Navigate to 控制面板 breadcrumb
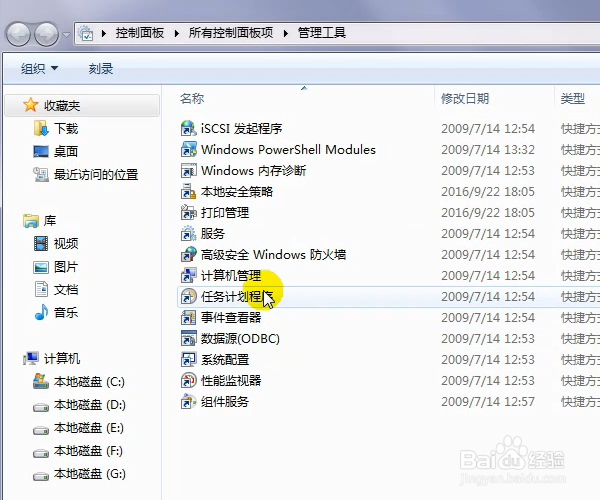The height and width of the screenshot is (500, 600). [140, 33]
